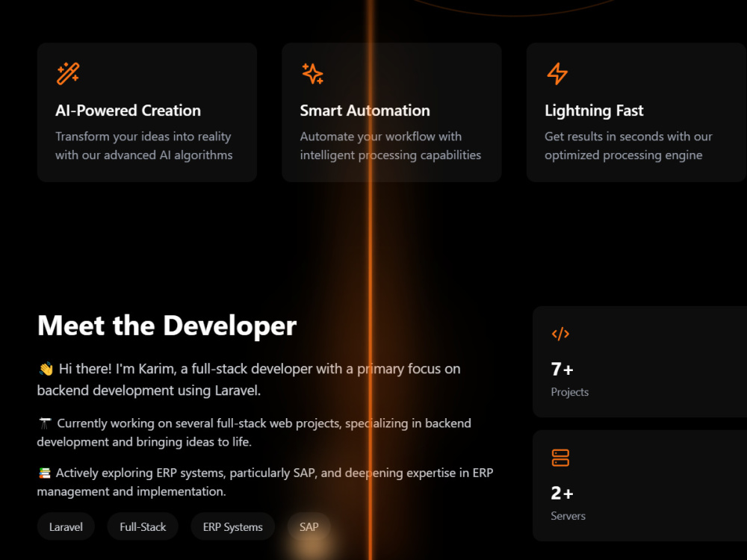Click the 'AI-Powered Creation' card heading
The image size is (747, 560).
click(128, 111)
